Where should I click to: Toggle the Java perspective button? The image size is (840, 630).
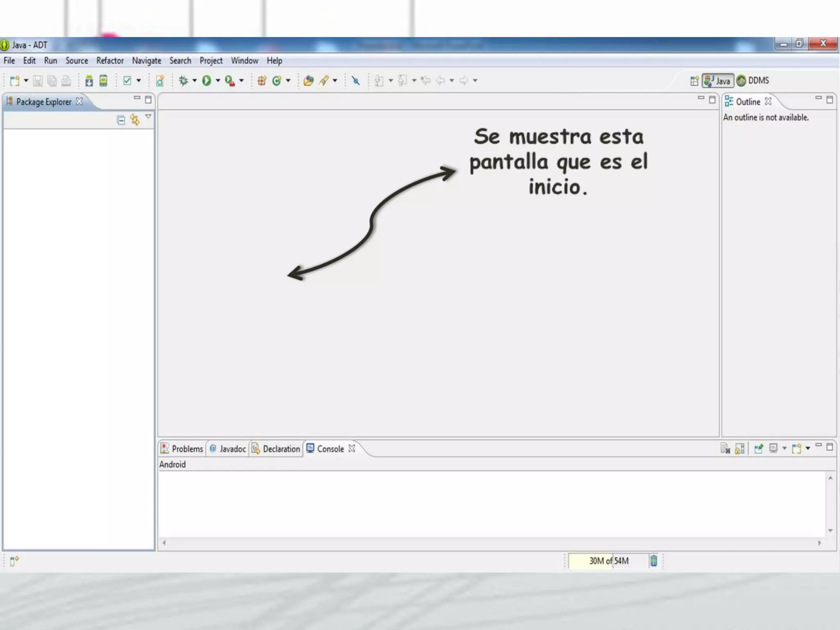pyautogui.click(x=718, y=81)
